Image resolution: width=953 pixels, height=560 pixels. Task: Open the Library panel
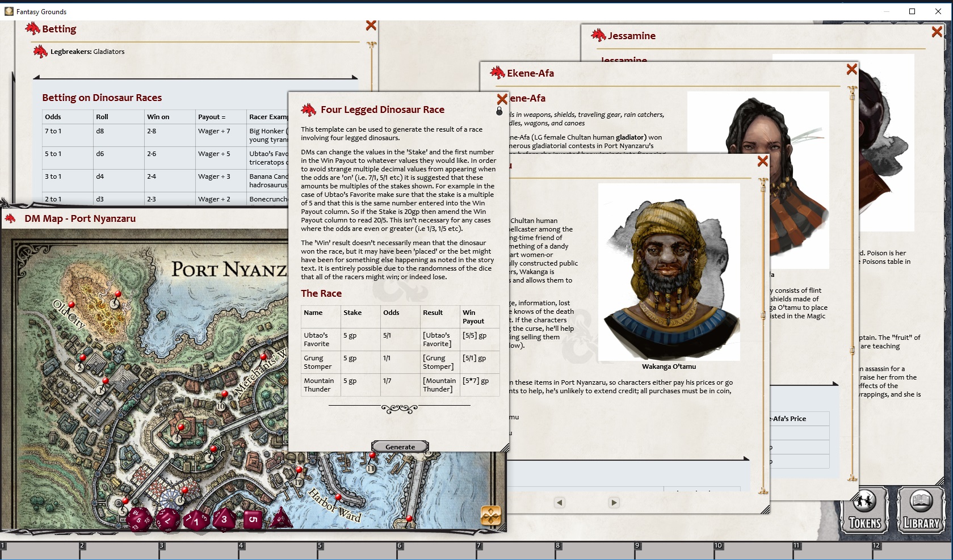click(921, 511)
